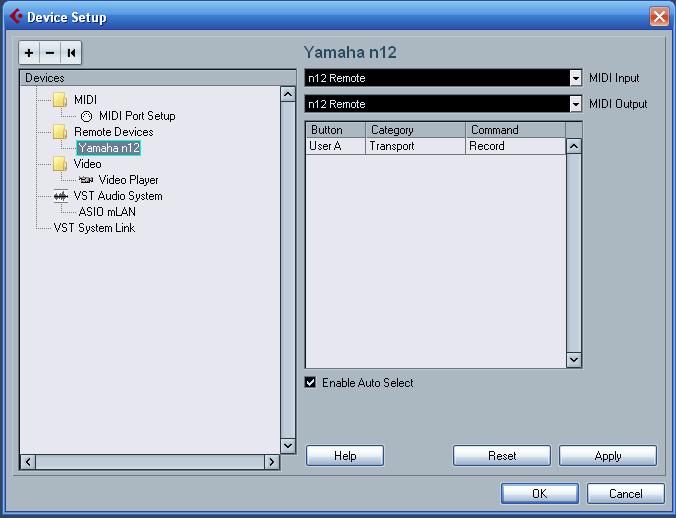Screen dimensions: 676x518
Task: Click the Remote Devices folder icon
Action: coord(60,132)
